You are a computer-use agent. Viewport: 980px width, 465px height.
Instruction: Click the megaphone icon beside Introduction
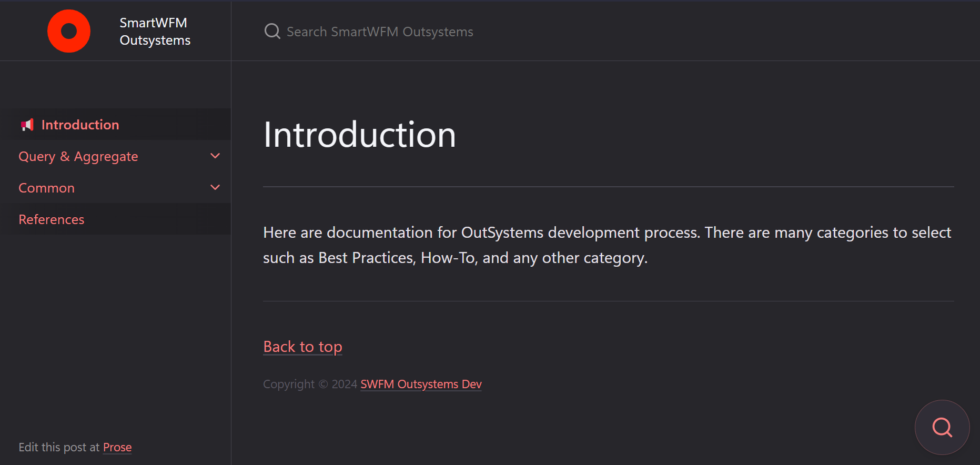(x=27, y=125)
